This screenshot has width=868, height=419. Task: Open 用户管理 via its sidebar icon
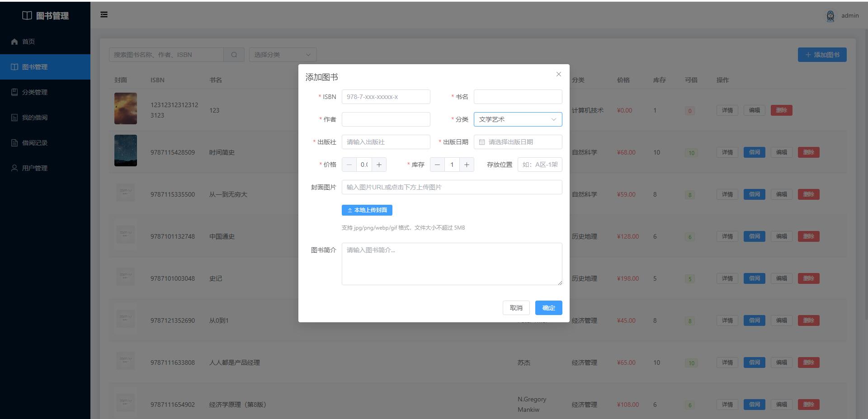14,168
